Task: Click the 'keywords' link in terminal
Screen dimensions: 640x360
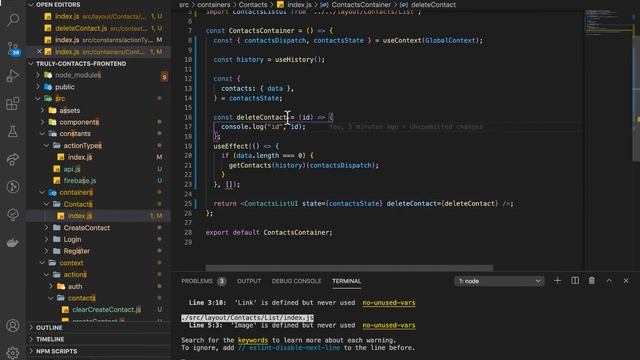Action: click(x=253, y=340)
